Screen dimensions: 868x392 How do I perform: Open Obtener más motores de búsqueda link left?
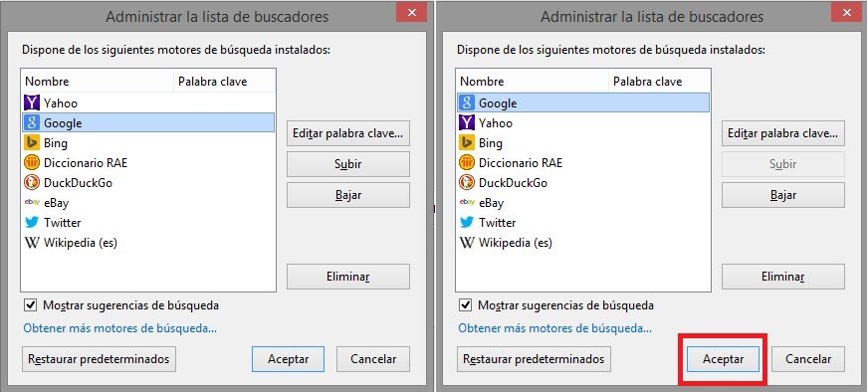tap(120, 328)
